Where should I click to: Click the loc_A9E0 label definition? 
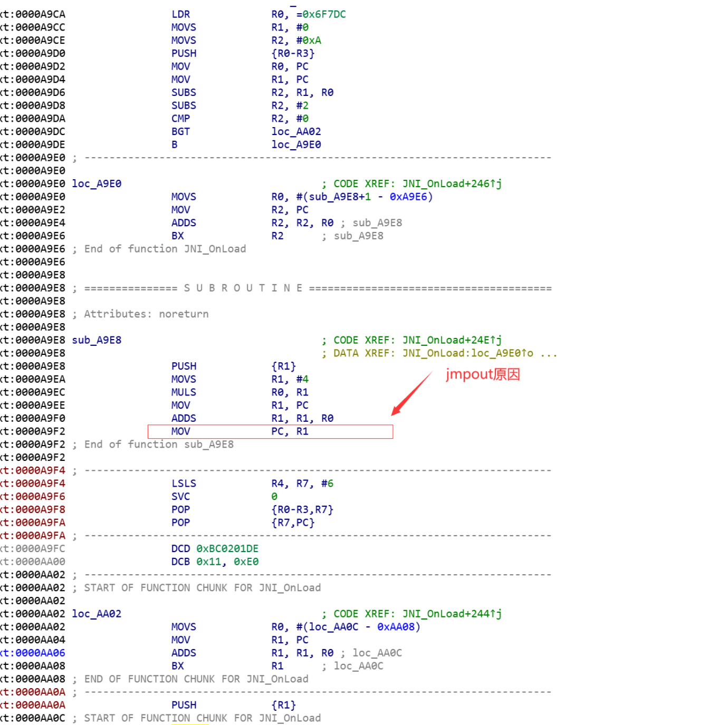97,183
